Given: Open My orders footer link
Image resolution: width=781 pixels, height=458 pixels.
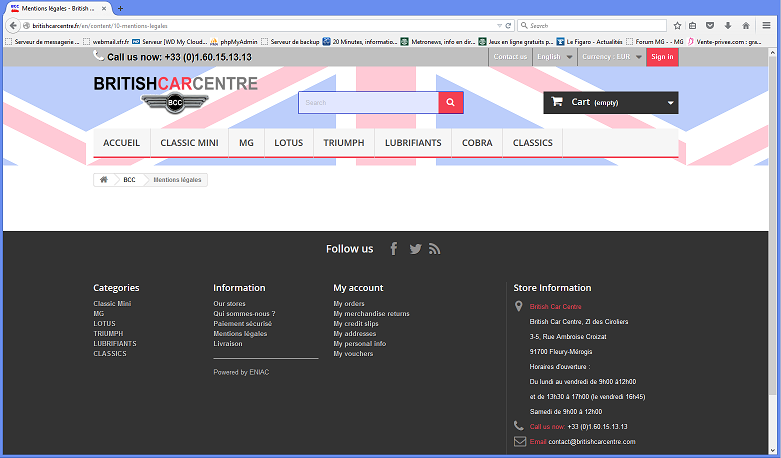Looking at the screenshot, I should [349, 304].
